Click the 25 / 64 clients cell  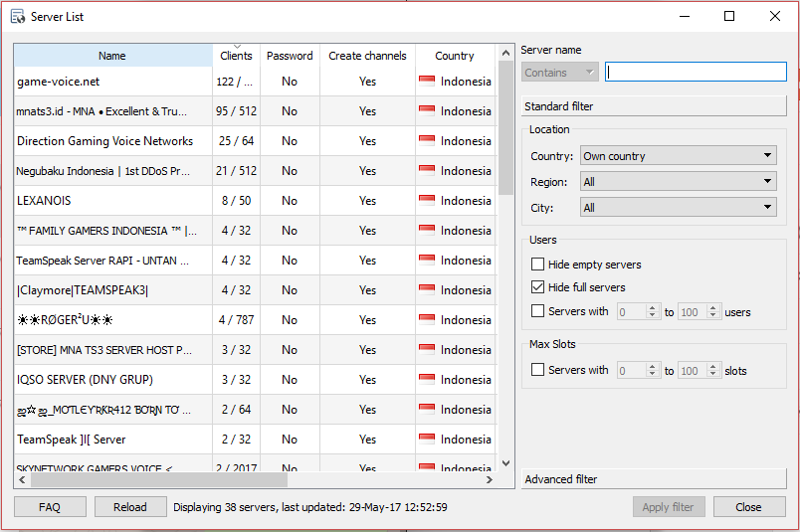[236, 141]
